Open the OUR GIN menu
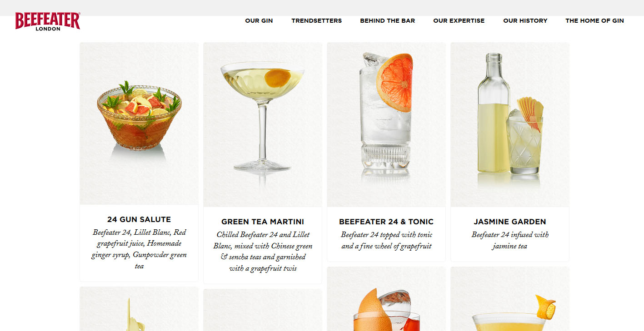 tap(259, 20)
